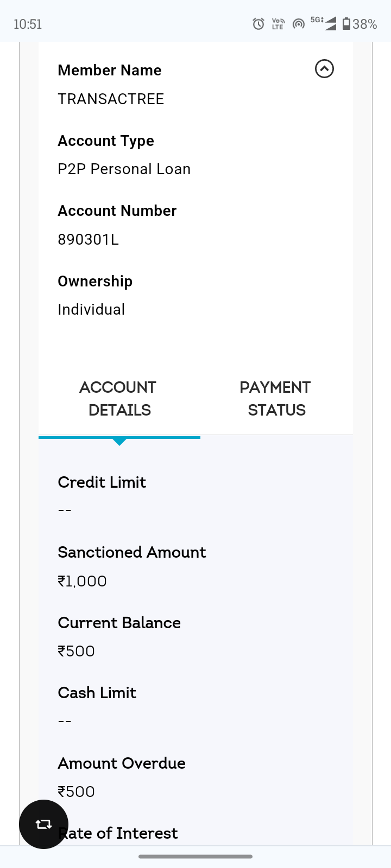Tap the 10:51 clock display
Screen dimensions: 391x868
click(x=28, y=24)
